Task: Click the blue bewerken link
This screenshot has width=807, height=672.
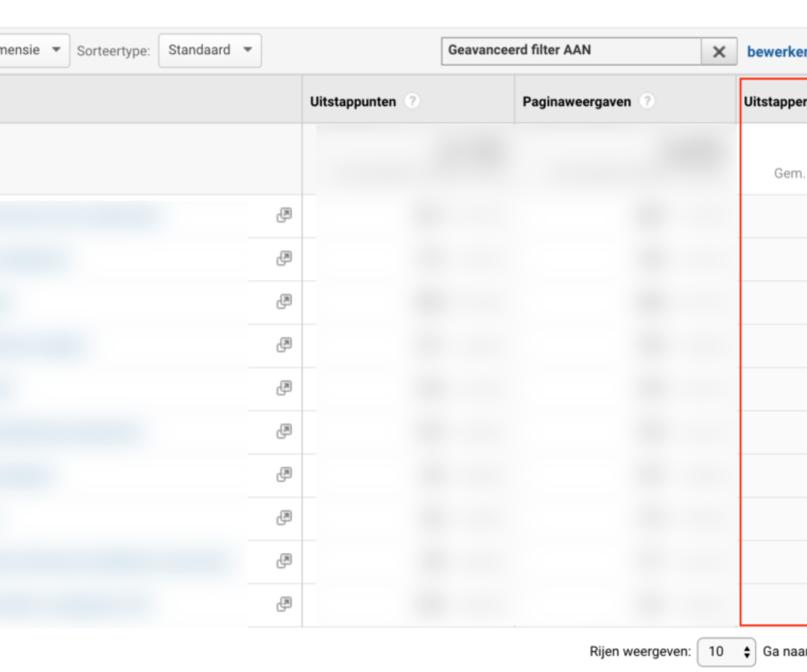Action: pyautogui.click(x=776, y=52)
